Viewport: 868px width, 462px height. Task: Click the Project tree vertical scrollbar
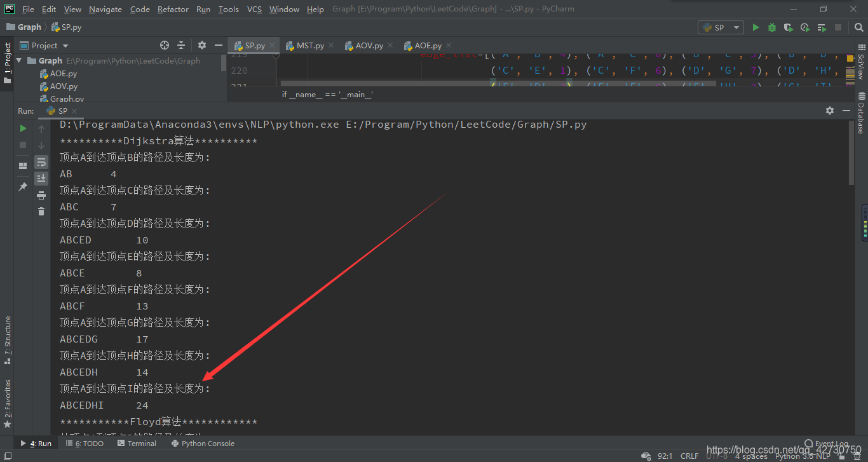click(223, 62)
